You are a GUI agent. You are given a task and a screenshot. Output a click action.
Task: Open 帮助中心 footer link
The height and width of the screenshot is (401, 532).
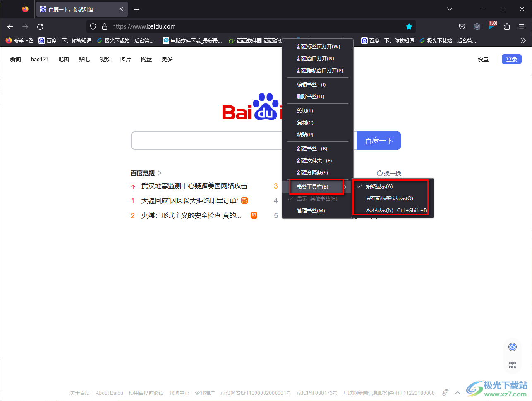[179, 393]
